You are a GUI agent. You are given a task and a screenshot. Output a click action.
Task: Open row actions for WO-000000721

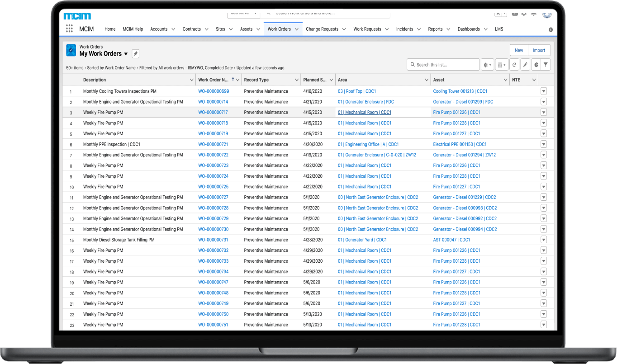[544, 144]
